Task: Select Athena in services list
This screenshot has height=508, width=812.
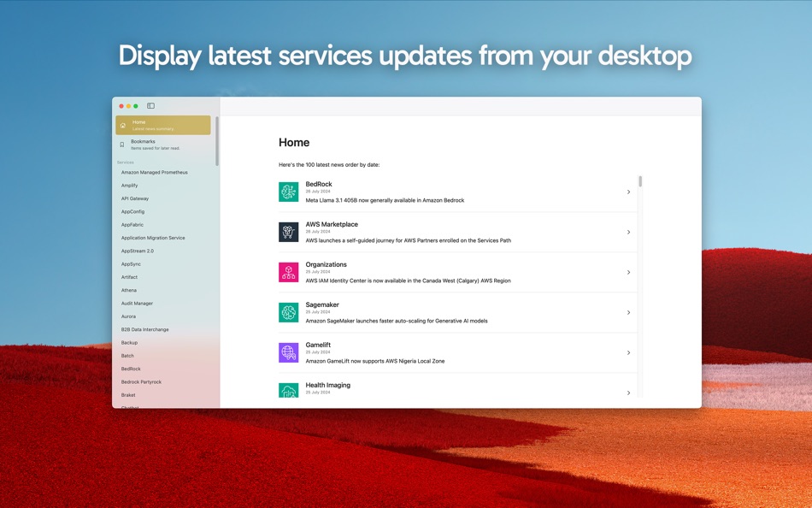Action: point(129,290)
